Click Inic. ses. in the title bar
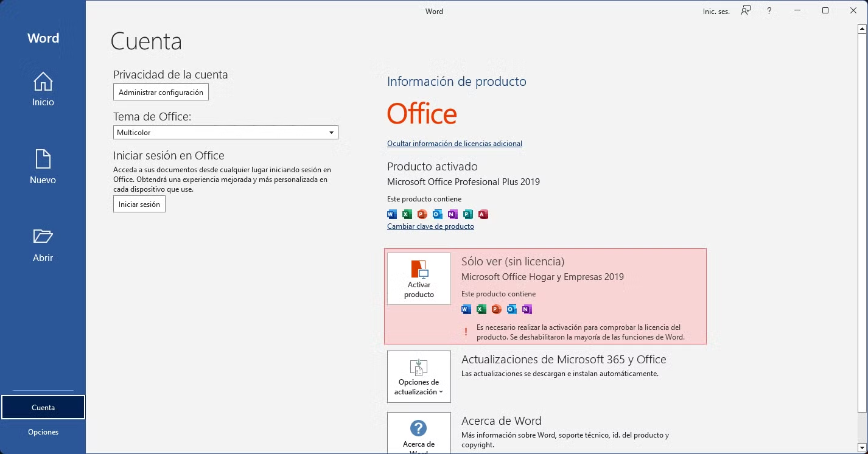This screenshot has width=868, height=454. (716, 11)
